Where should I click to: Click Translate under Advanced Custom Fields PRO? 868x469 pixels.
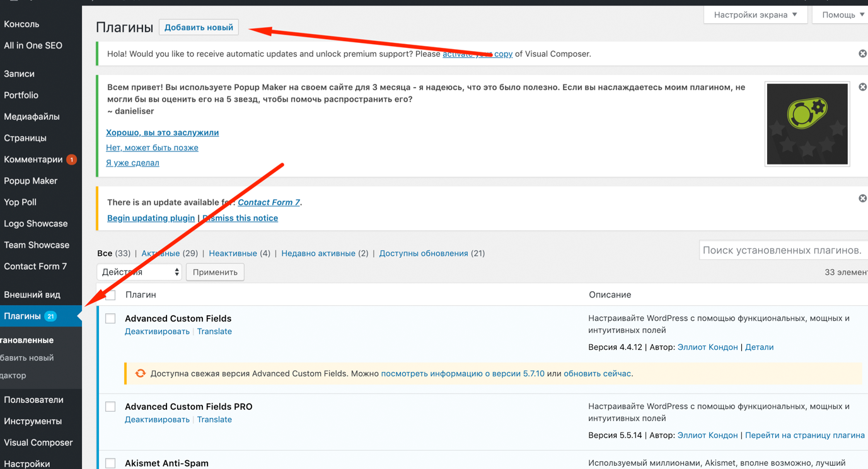coord(214,420)
